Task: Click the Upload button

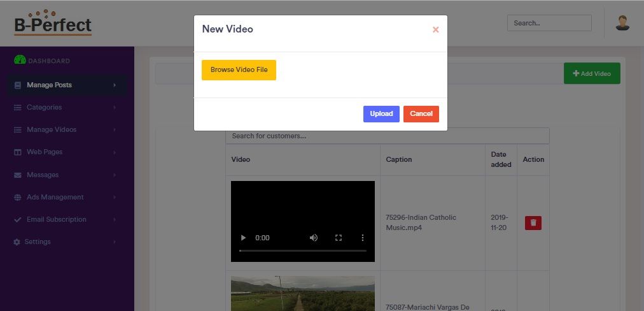Action: [381, 114]
